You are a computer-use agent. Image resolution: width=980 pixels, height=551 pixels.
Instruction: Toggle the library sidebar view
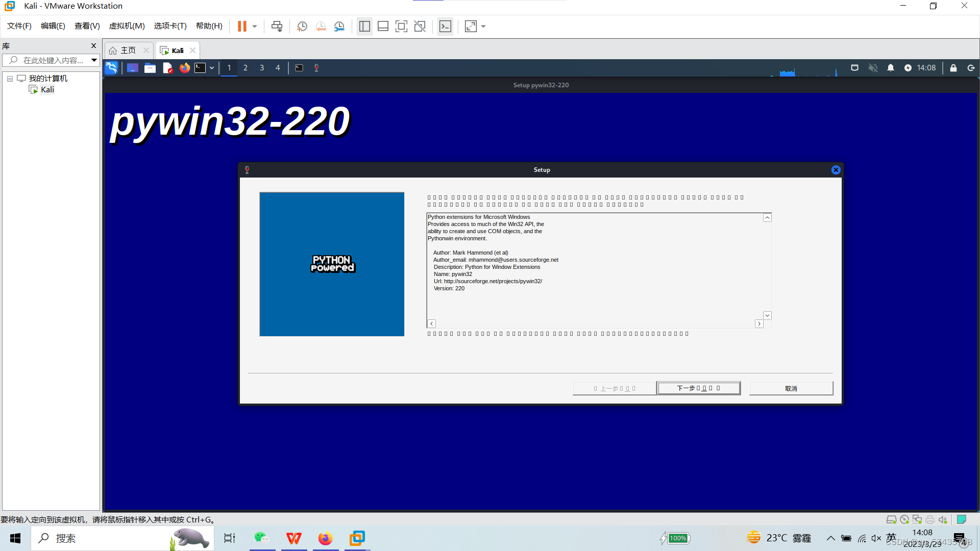point(364,27)
